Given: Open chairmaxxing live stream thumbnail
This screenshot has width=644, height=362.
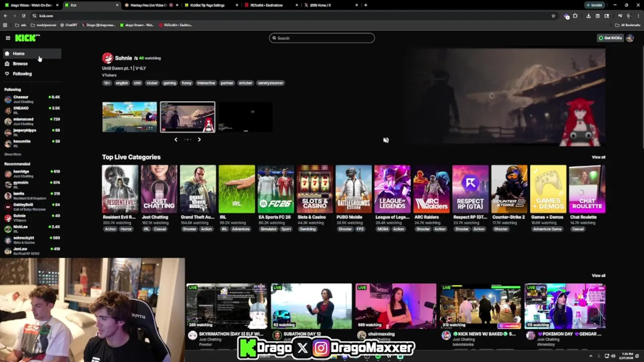Looking at the screenshot, I should (396, 306).
